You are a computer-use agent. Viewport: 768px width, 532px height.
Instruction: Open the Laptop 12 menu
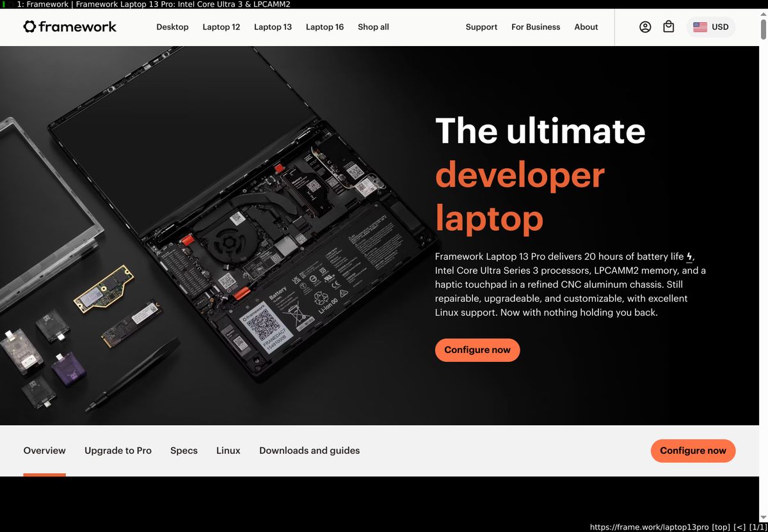tap(221, 27)
